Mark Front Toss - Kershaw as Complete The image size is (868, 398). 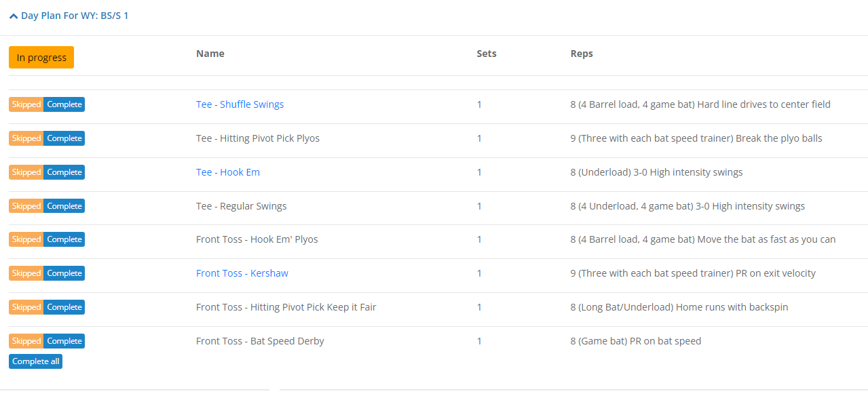point(64,273)
